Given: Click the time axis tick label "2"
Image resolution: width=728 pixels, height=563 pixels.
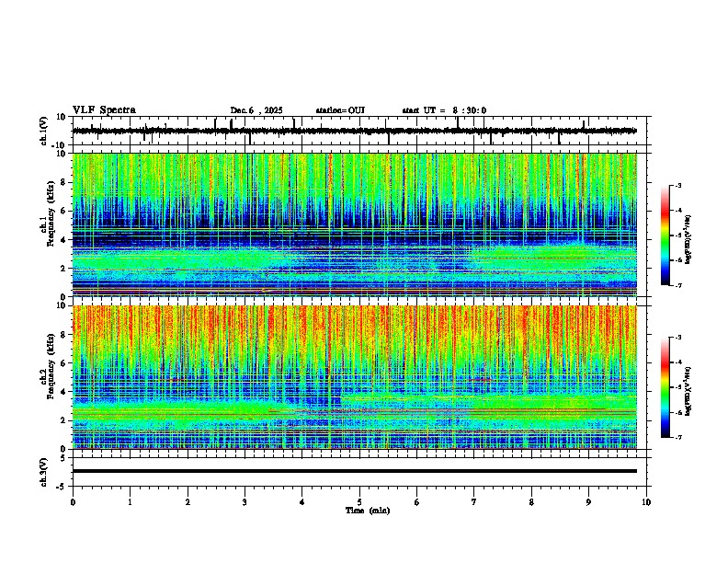Looking at the screenshot, I should pyautogui.click(x=188, y=502).
